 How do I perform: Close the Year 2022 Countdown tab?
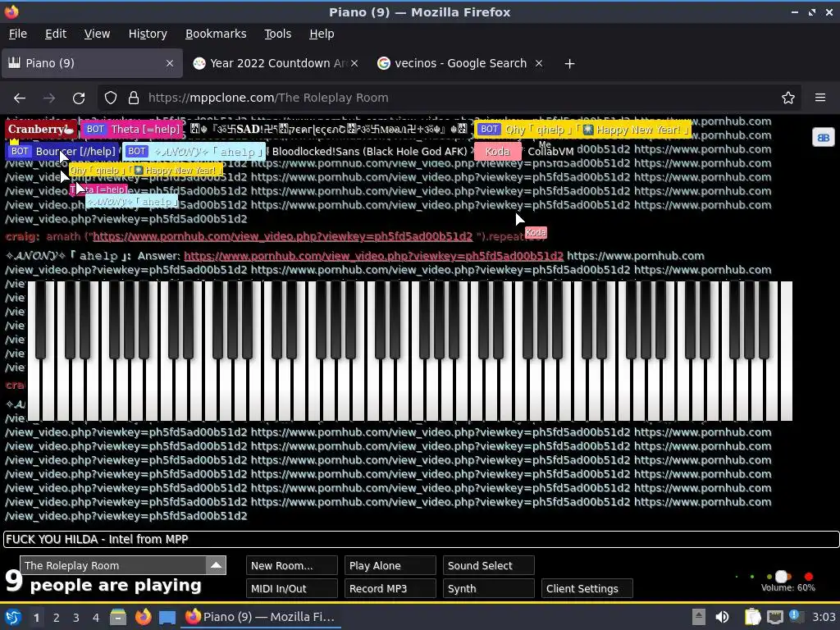click(354, 63)
